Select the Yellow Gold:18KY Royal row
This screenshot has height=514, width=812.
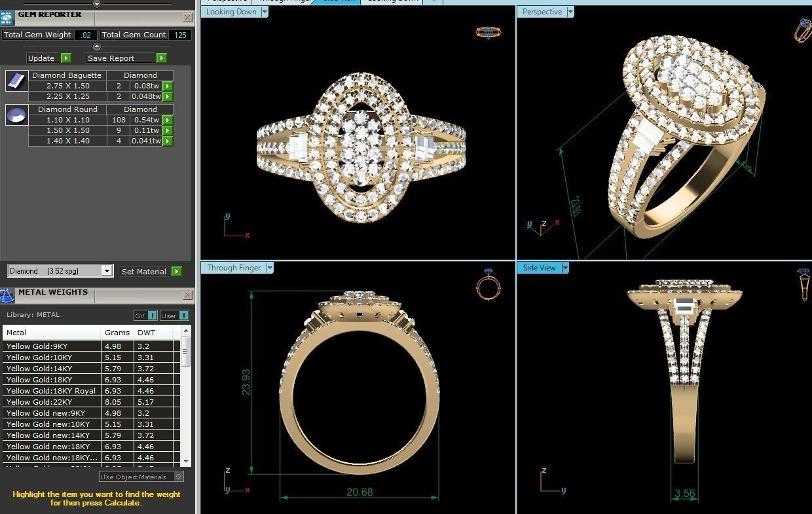tap(92, 391)
